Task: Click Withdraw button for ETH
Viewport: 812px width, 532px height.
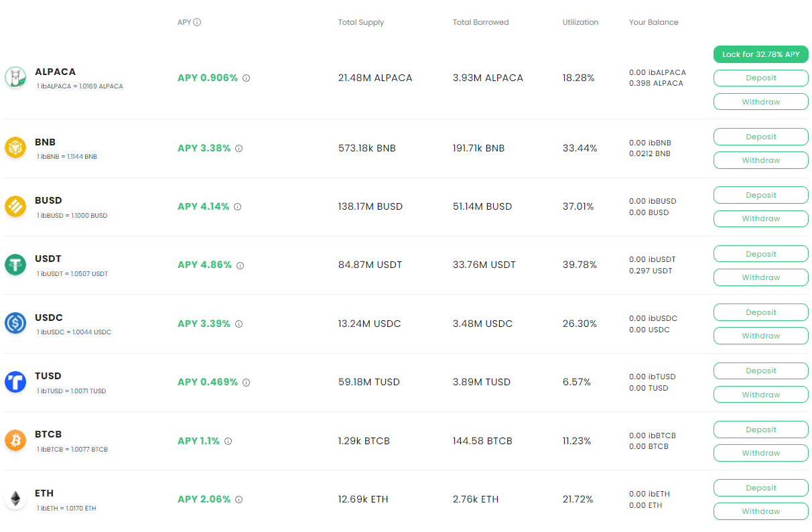Action: [x=760, y=511]
